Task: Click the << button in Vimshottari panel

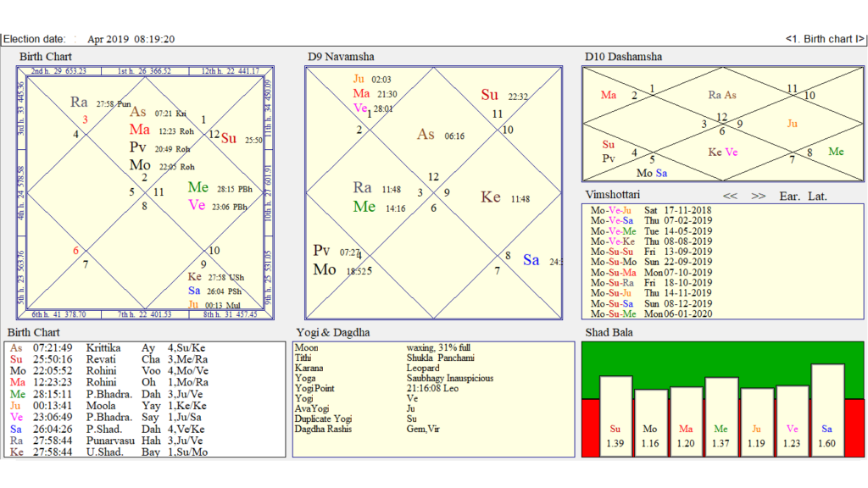Action: click(730, 197)
